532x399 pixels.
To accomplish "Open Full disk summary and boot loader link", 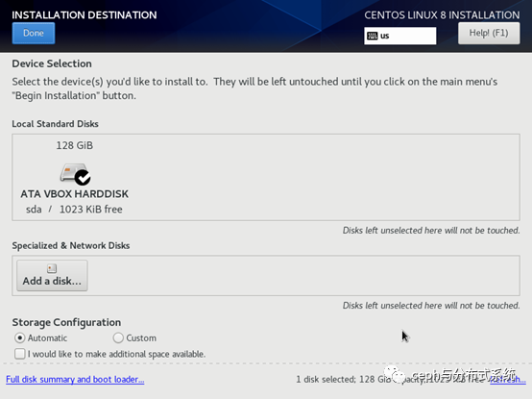I will click(75, 380).
